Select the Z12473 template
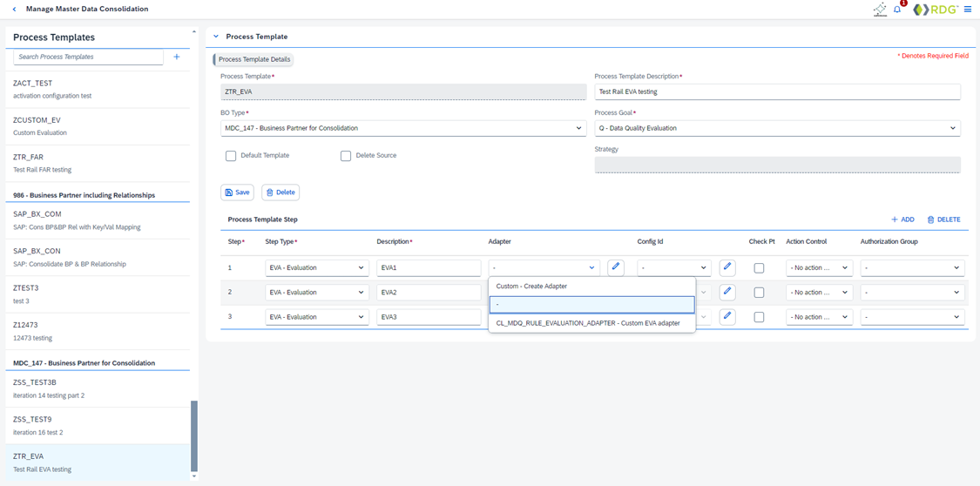Viewport: 980px width, 486px height. [x=98, y=331]
